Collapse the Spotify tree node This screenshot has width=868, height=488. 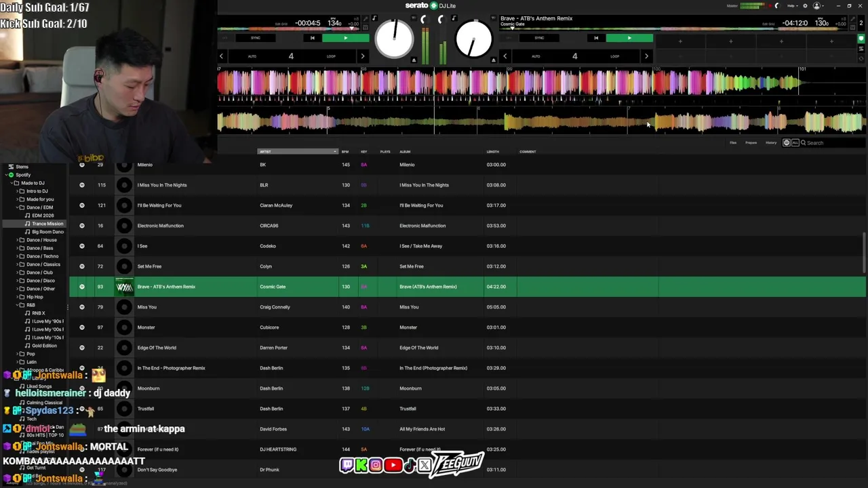point(5,175)
